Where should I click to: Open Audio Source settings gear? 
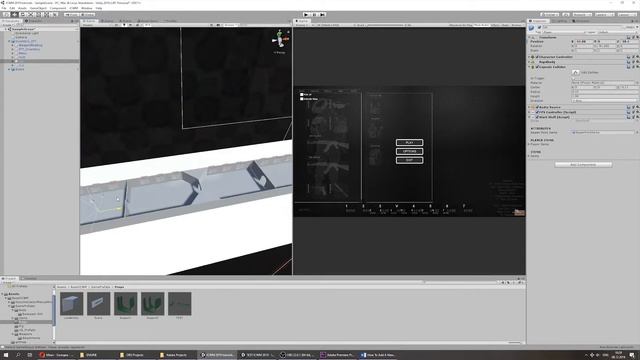click(x=637, y=107)
